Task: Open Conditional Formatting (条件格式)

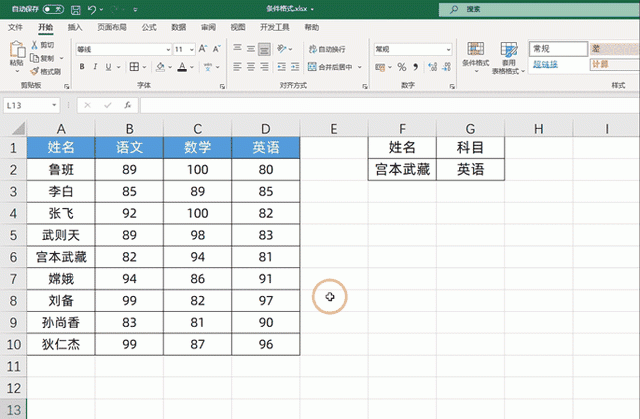Action: [x=476, y=58]
